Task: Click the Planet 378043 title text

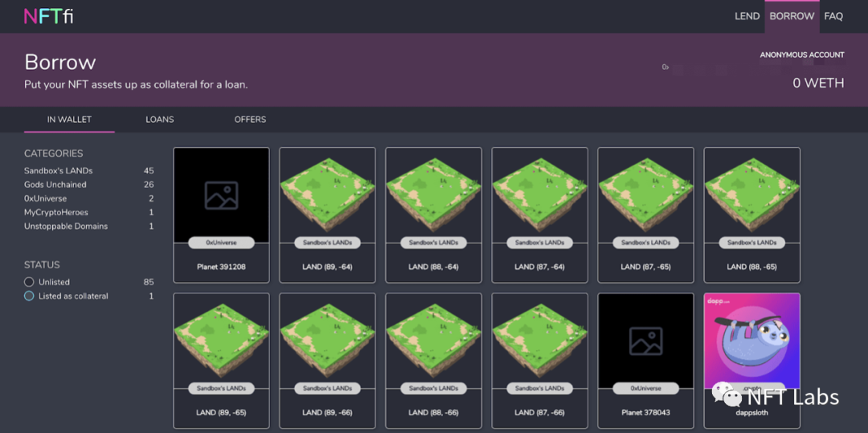Action: pyautogui.click(x=645, y=413)
